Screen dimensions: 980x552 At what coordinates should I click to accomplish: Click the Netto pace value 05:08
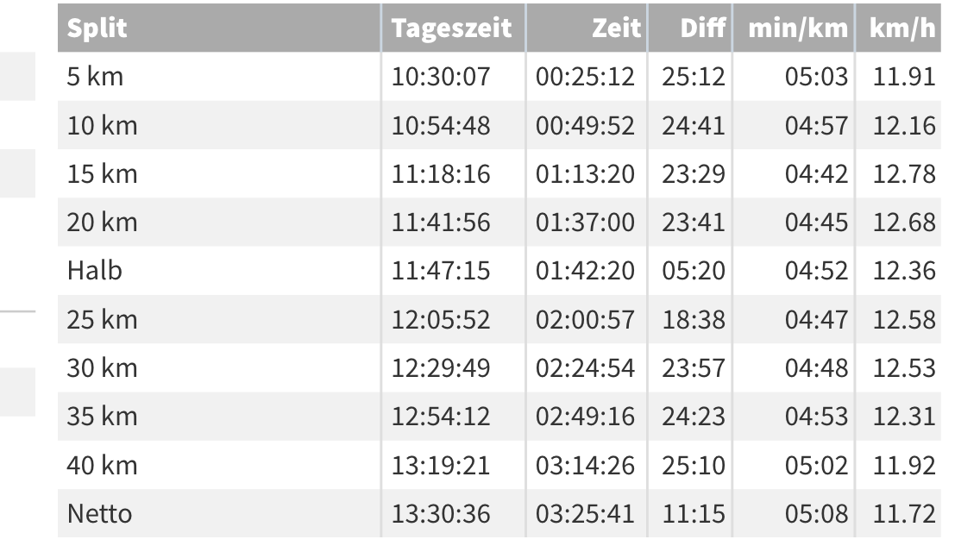816,514
